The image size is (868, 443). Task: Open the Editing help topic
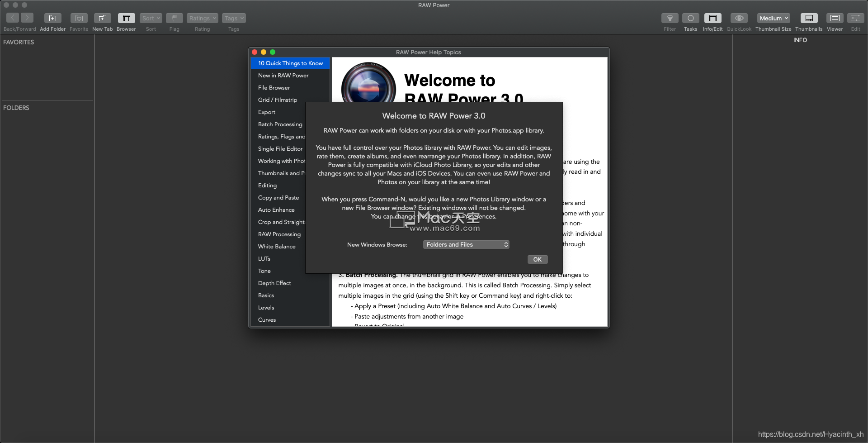point(267,186)
